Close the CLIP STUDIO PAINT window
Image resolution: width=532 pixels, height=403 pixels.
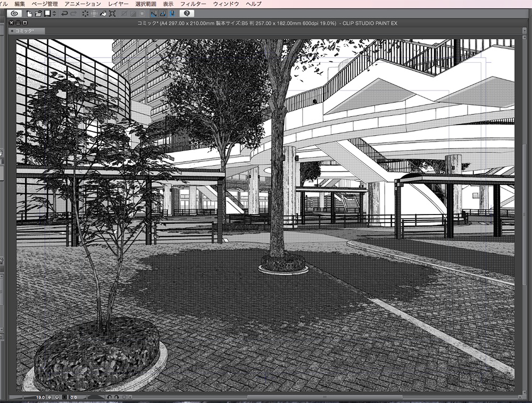point(11,23)
